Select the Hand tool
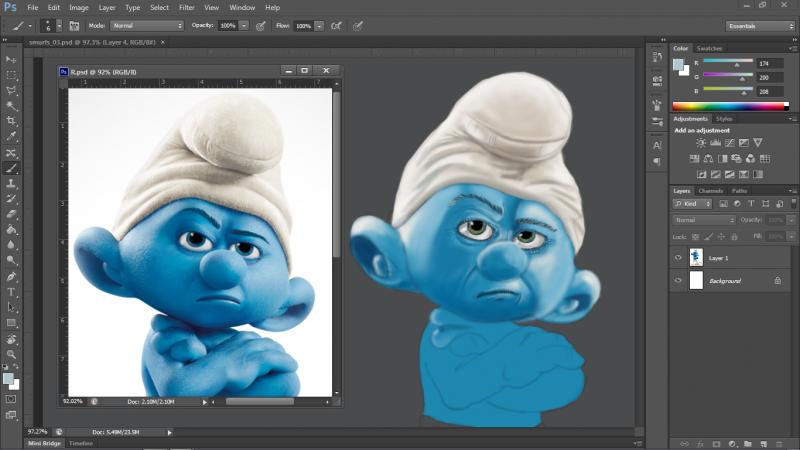The height and width of the screenshot is (450, 800). 11,339
